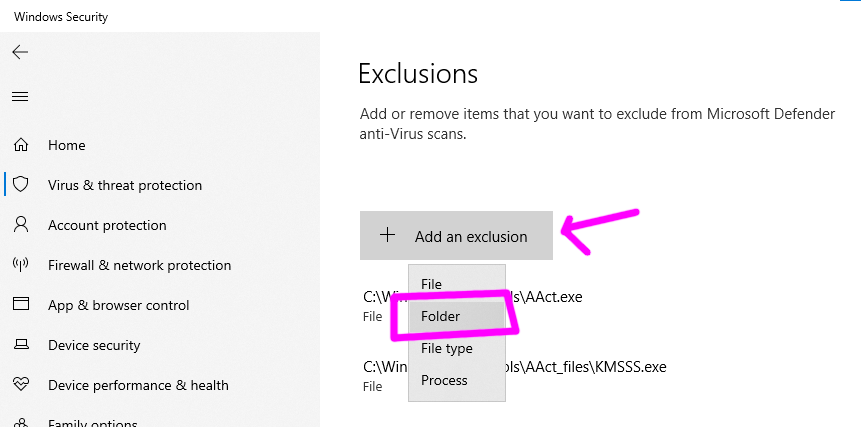Click the Home house icon
The width and height of the screenshot is (861, 427).
20,145
